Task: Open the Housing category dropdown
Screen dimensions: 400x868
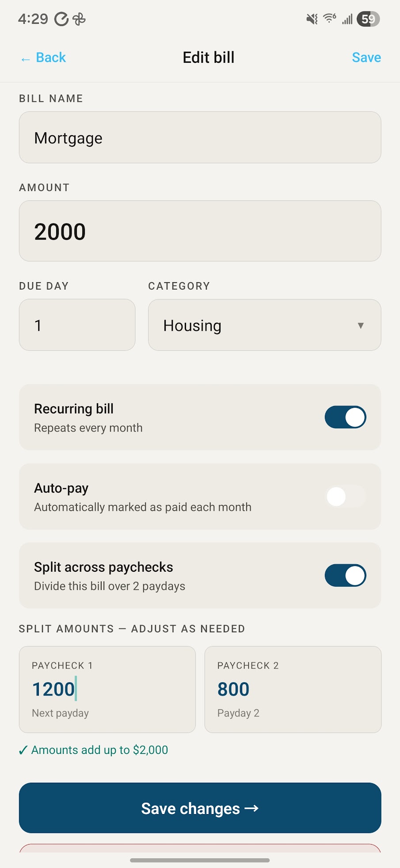Action: coord(264,325)
